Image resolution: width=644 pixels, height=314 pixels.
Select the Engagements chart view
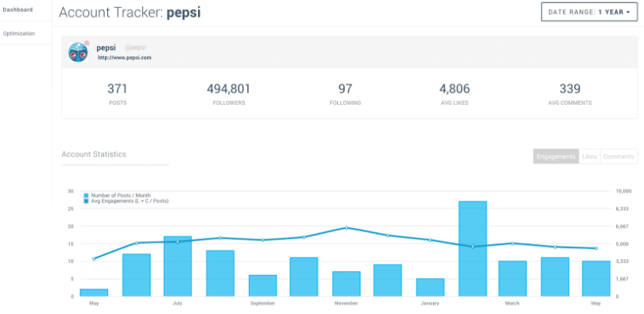click(x=556, y=157)
